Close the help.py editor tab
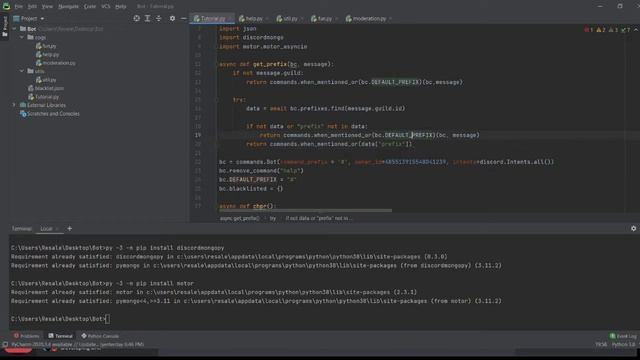Viewport: 640px width, 360px height. pos(267,19)
